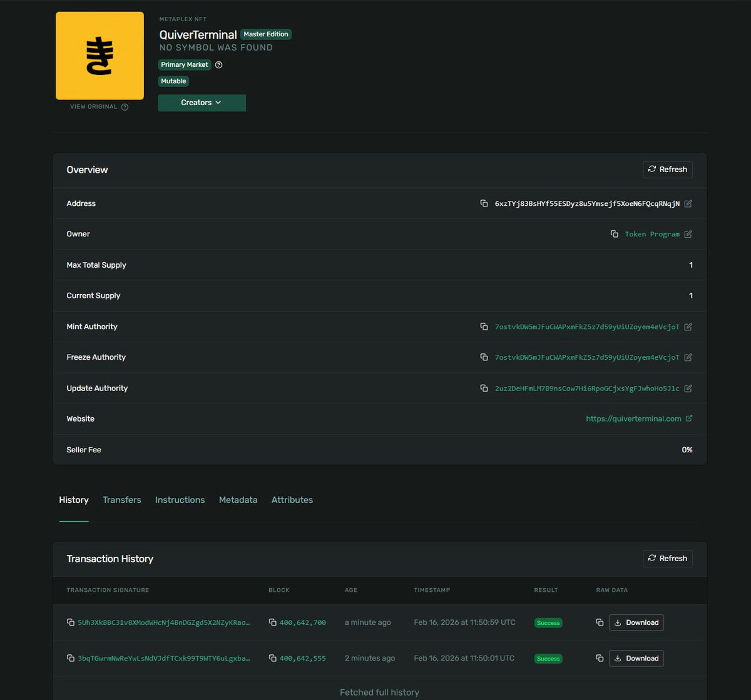The image size is (751, 700).
Task: Refresh the Overview panel
Action: pyautogui.click(x=667, y=170)
